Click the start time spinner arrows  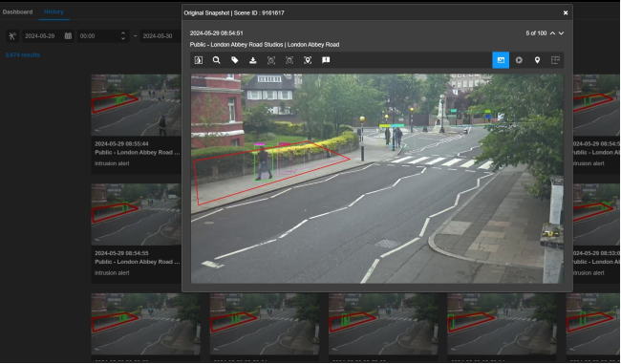(x=123, y=36)
